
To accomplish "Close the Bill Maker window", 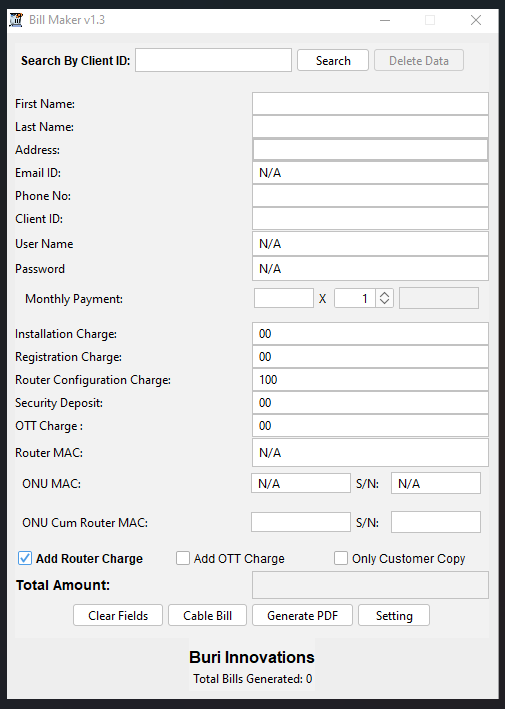I will click(x=476, y=20).
